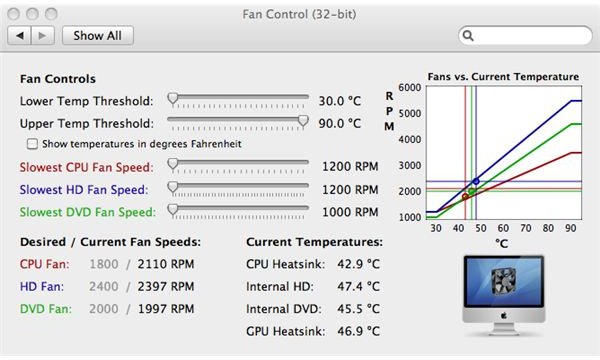Viewport: 600px width, 360px height.
Task: Click the Slowest CPU Fan Speed slider knob
Action: (x=173, y=164)
